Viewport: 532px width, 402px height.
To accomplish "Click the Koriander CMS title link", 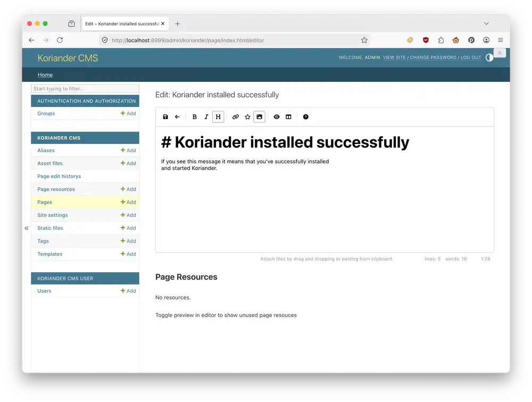I will point(68,58).
